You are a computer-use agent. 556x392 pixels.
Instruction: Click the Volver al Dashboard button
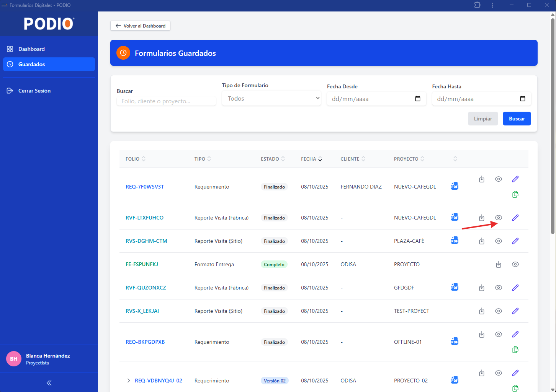tap(140, 26)
